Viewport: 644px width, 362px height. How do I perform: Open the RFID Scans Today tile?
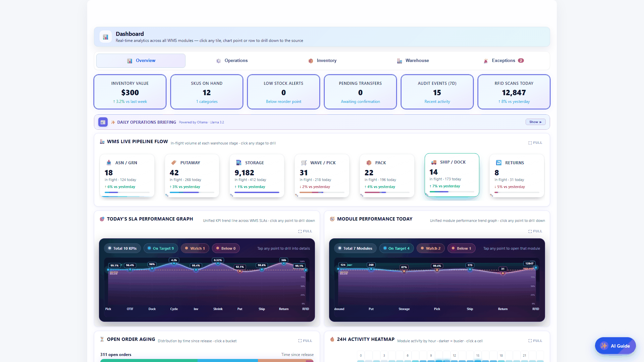pyautogui.click(x=514, y=92)
